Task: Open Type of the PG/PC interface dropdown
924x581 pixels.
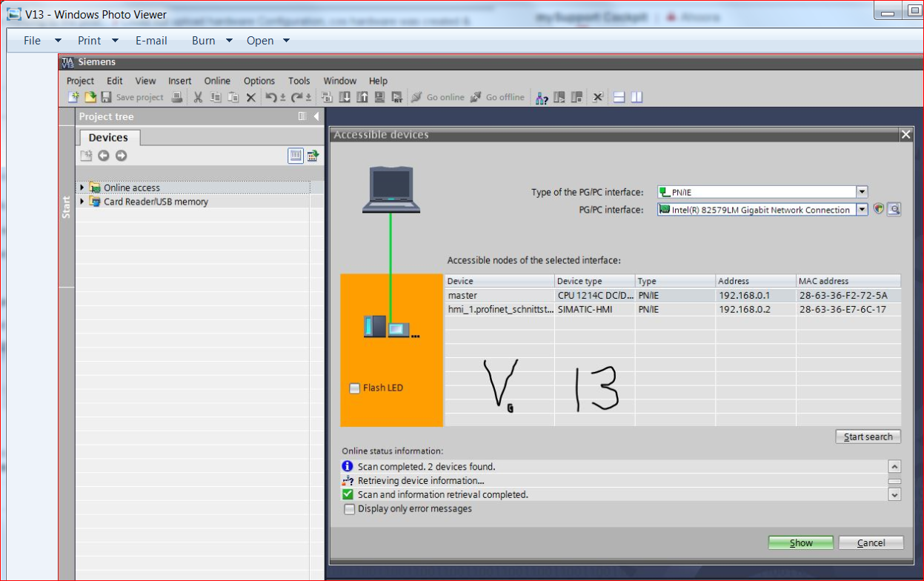Action: tap(862, 192)
